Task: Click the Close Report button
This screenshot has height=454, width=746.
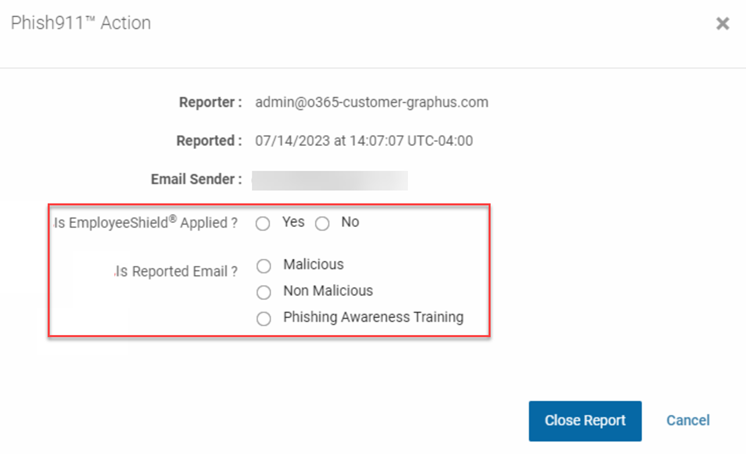Action: pyautogui.click(x=585, y=421)
